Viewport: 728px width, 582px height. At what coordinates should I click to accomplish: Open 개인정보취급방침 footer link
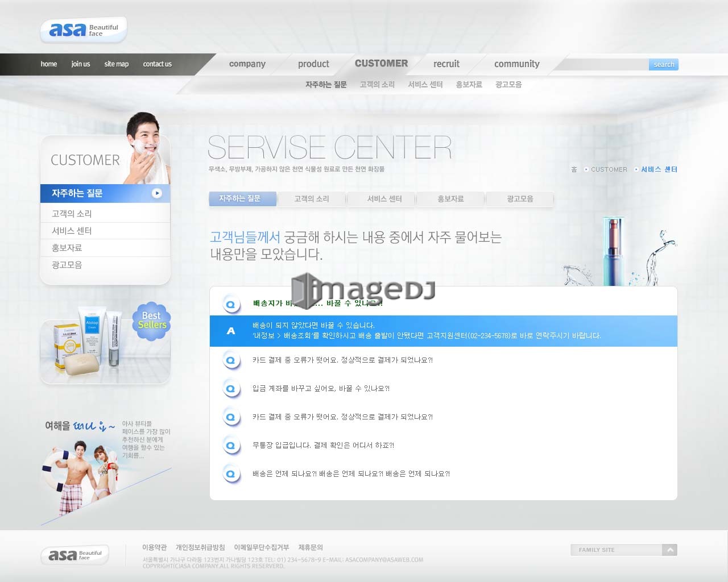[200, 547]
